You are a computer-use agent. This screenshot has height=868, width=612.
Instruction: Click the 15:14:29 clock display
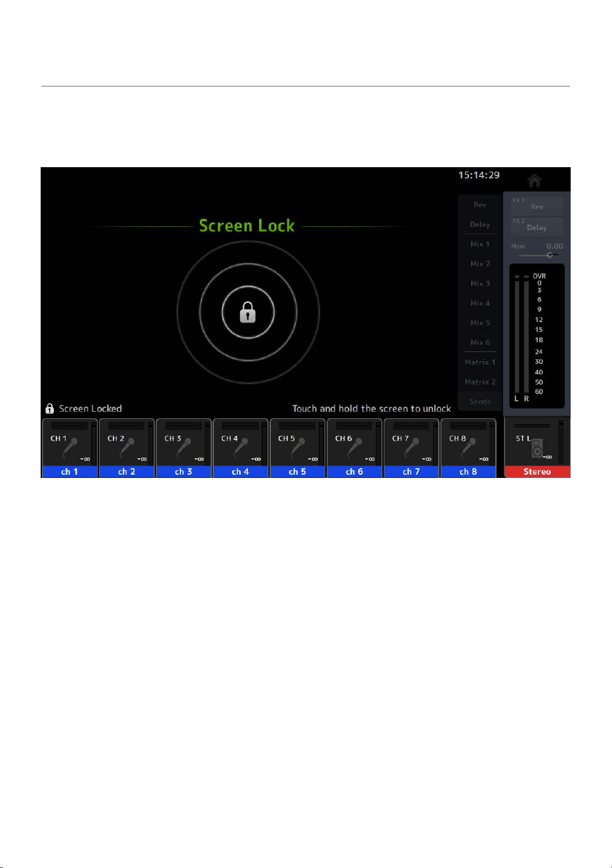[x=479, y=175]
